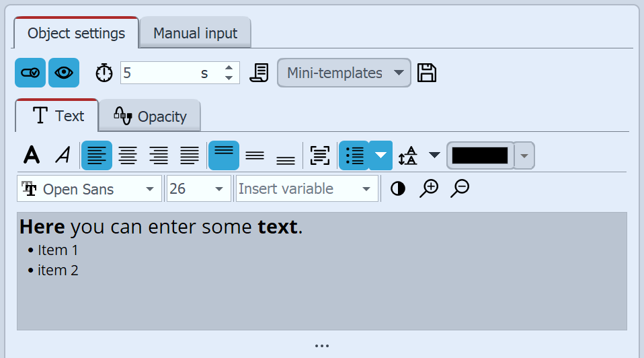Toggle bold formatting with the A icon
Viewport: 644px width, 358px height.
[x=32, y=155]
